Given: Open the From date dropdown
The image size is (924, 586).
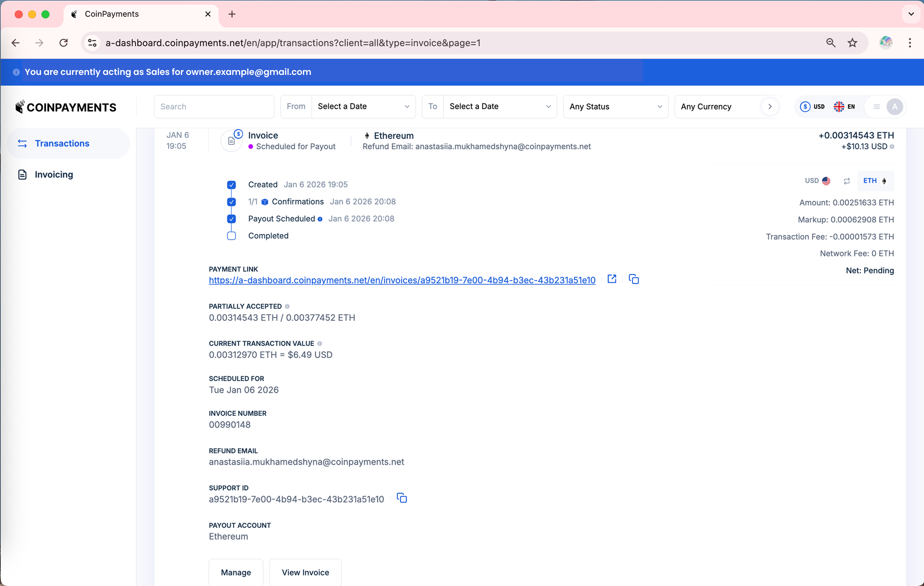Looking at the screenshot, I should pyautogui.click(x=363, y=107).
